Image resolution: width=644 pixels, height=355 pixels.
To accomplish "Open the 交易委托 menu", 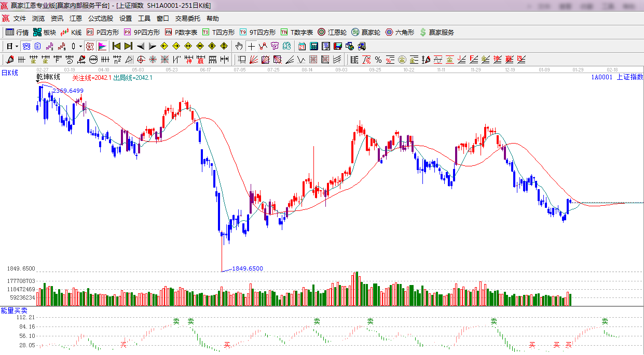I will 187,18.
